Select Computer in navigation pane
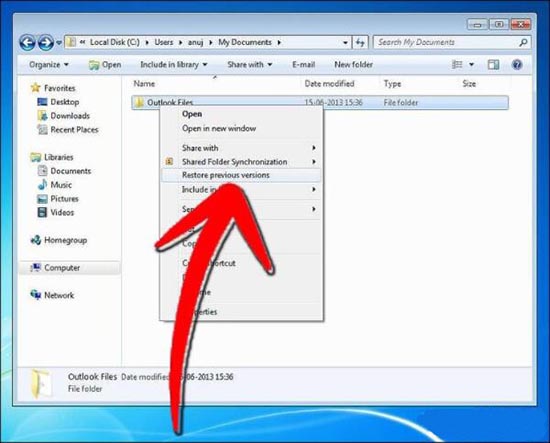550x443 pixels. click(62, 268)
